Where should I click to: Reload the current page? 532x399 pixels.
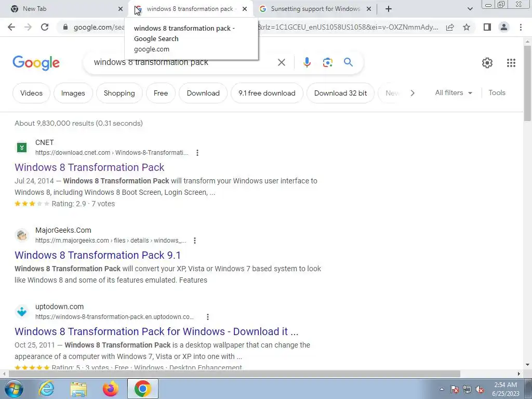[45, 27]
